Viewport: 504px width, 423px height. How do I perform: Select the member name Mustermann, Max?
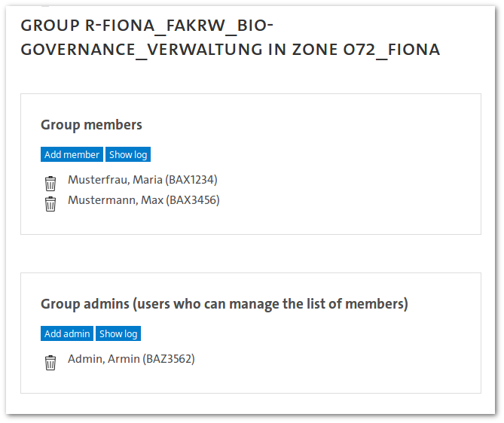pos(116,200)
